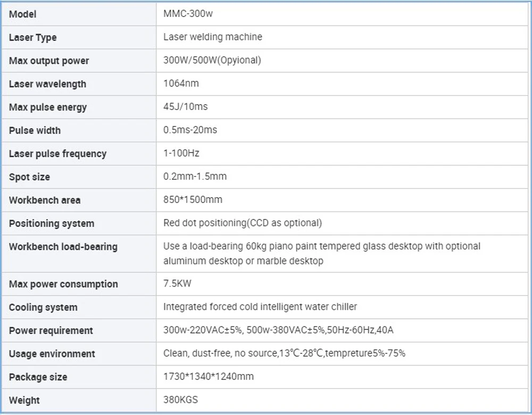Click the Spot size label
This screenshot has height=415, width=532.
tap(29, 177)
